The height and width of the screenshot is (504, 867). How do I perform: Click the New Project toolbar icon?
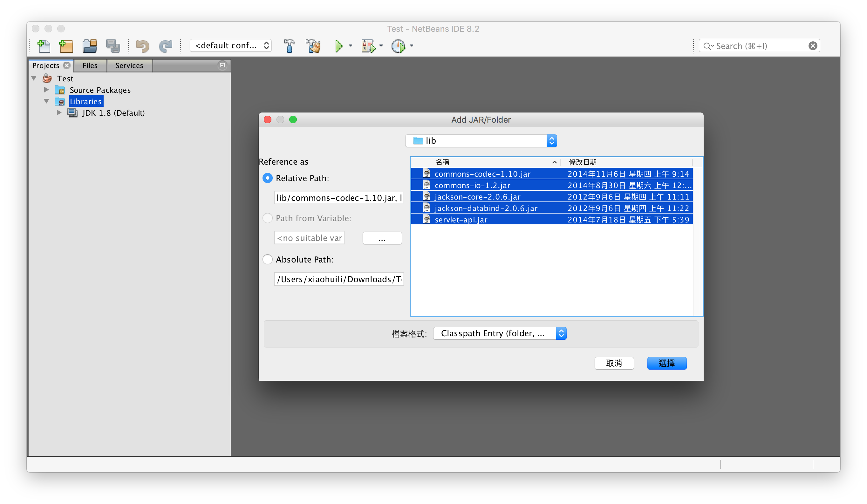point(66,46)
